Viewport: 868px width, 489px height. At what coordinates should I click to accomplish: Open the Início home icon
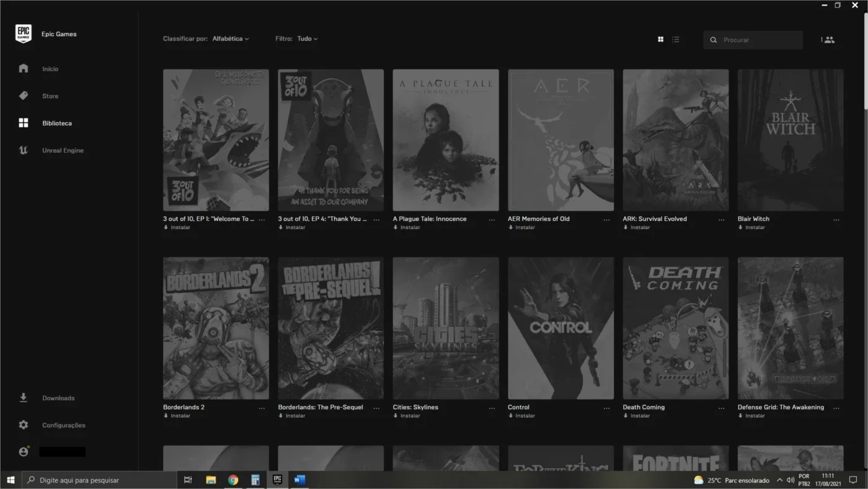[x=24, y=68]
